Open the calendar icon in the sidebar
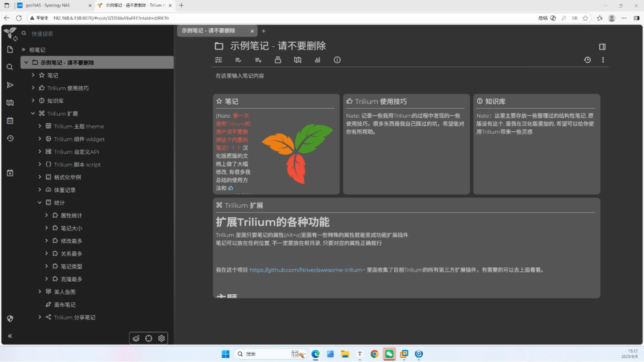644x362 pixels. tap(10, 121)
